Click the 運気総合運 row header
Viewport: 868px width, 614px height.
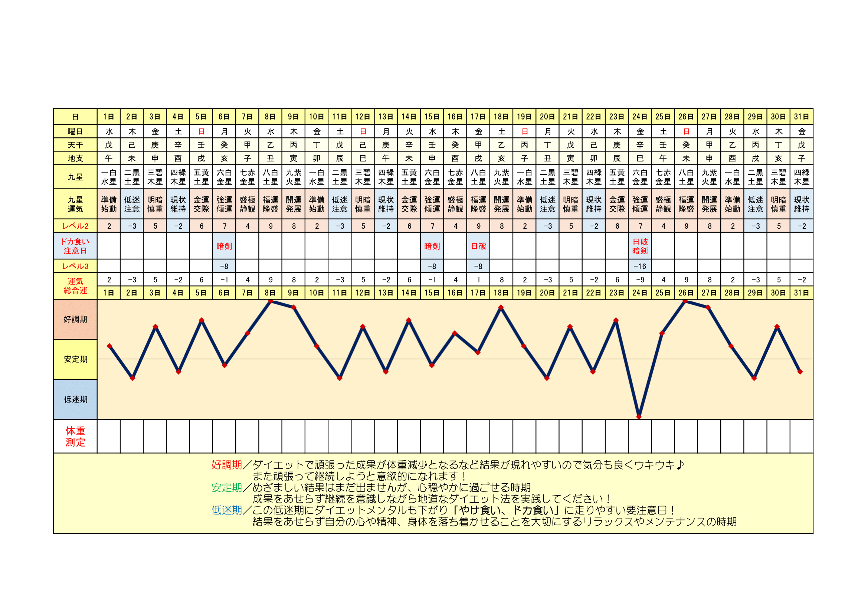75,286
